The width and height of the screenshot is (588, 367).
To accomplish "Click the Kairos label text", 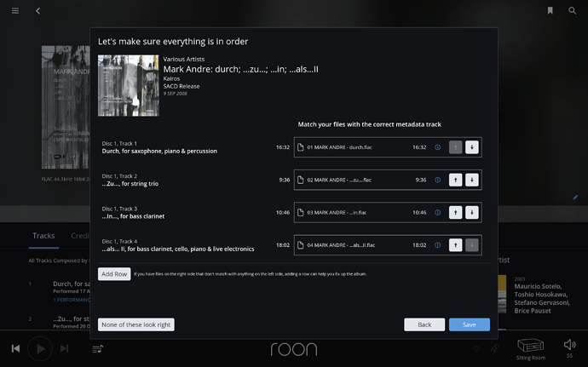I will tap(172, 78).
